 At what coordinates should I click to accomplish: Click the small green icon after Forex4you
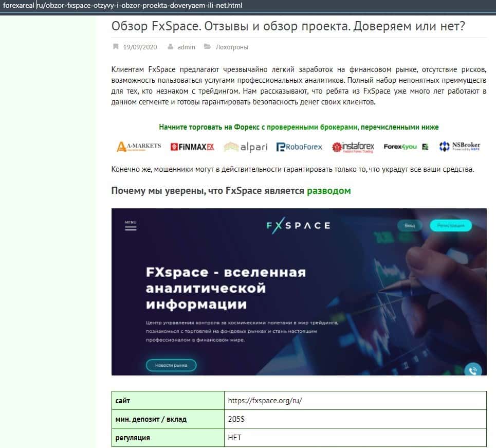pos(426,147)
